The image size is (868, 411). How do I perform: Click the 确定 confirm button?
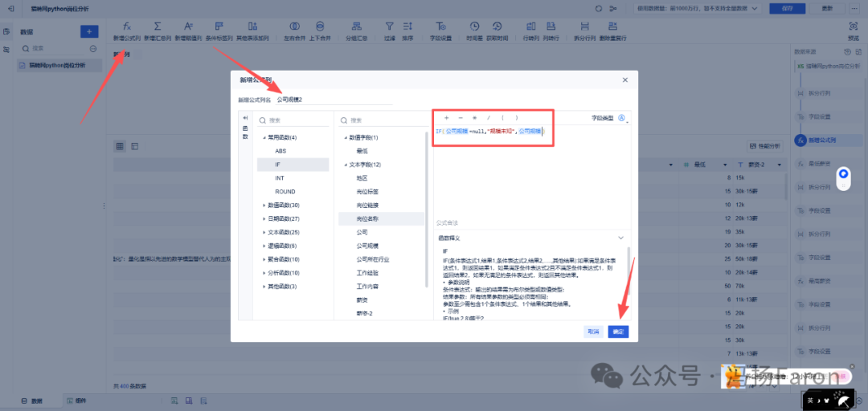click(x=618, y=332)
